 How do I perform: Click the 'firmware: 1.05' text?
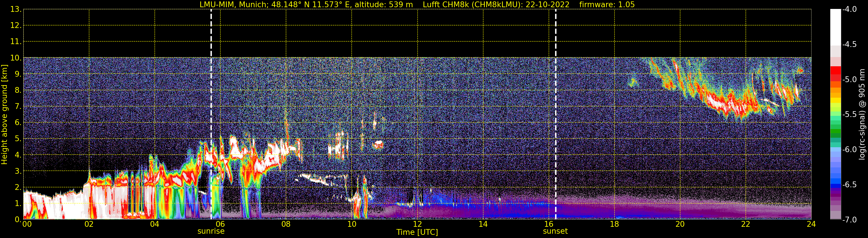pos(607,5)
